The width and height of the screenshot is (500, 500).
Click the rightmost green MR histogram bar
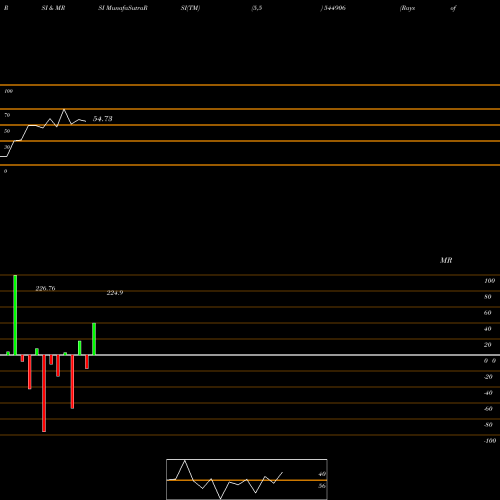[x=94, y=339]
